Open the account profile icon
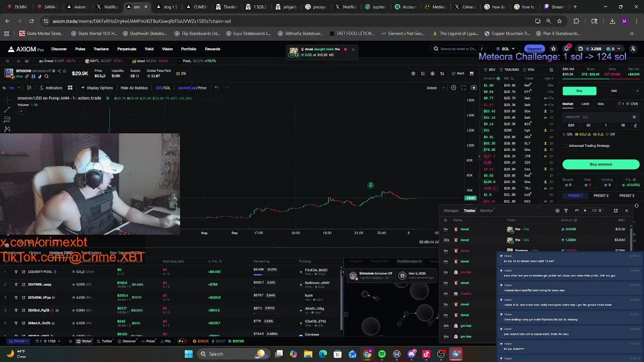Viewport: 644px width, 362px height. pos(633,49)
